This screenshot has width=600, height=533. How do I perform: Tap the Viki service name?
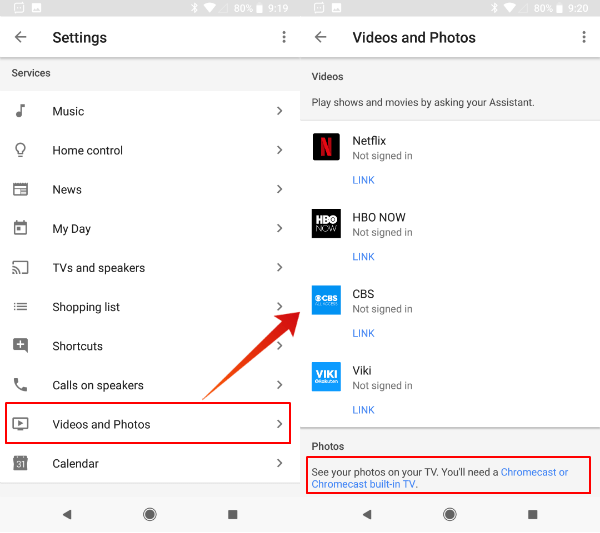tap(362, 370)
